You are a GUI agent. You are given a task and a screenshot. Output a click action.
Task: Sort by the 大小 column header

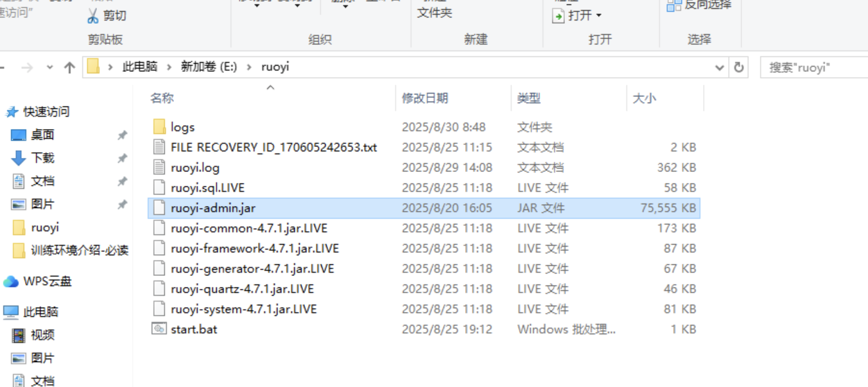tap(645, 98)
